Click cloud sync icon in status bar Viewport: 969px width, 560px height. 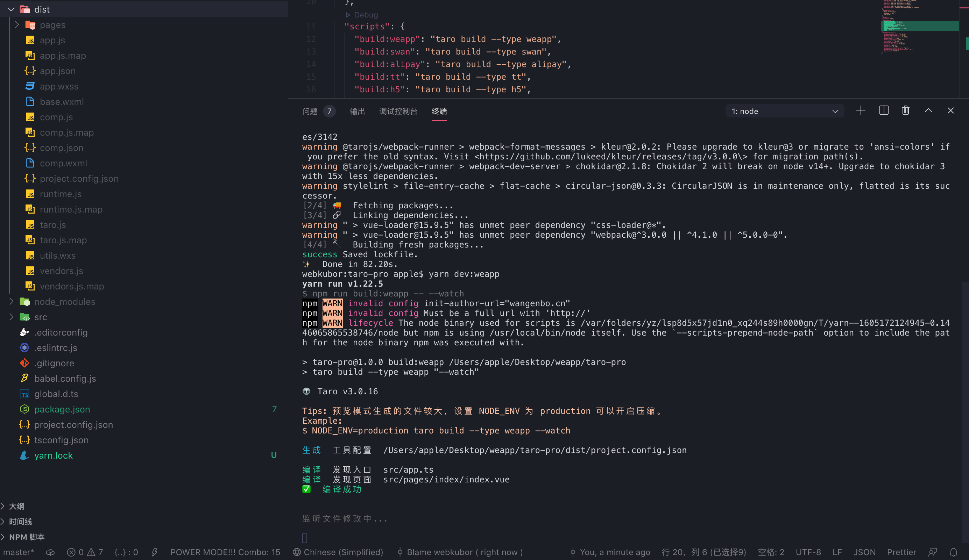[x=50, y=552]
